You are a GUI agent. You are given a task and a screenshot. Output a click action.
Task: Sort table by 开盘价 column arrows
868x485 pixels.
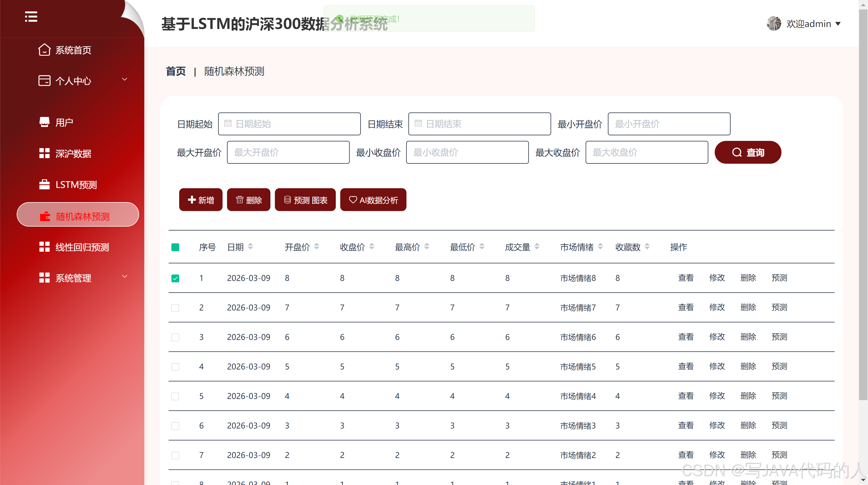pyautogui.click(x=316, y=246)
